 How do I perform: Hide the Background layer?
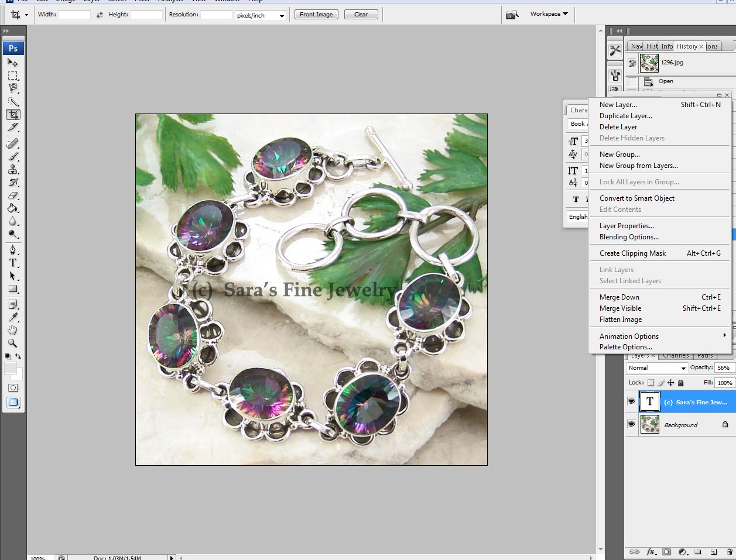coord(631,424)
